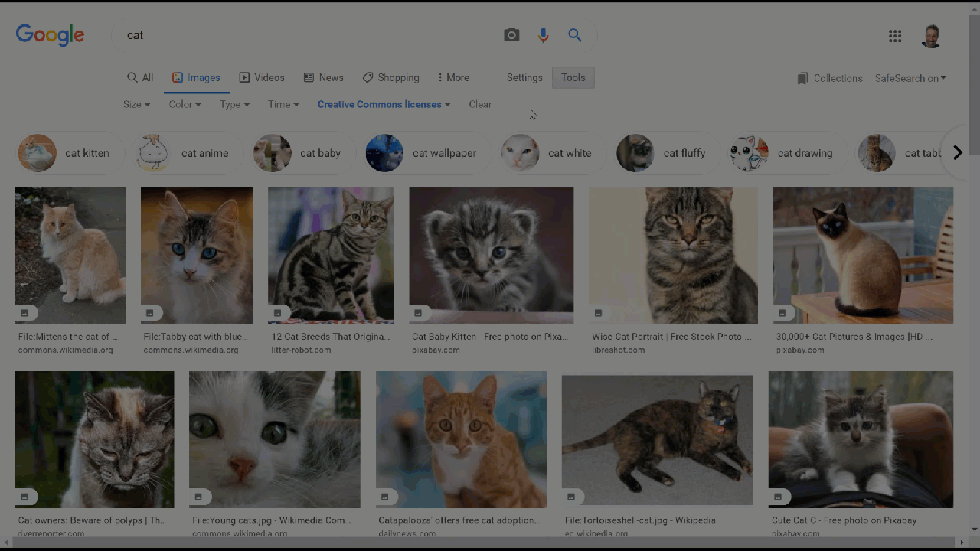Expand the More search categories menu
This screenshot has height=551, width=980.
coord(453,77)
